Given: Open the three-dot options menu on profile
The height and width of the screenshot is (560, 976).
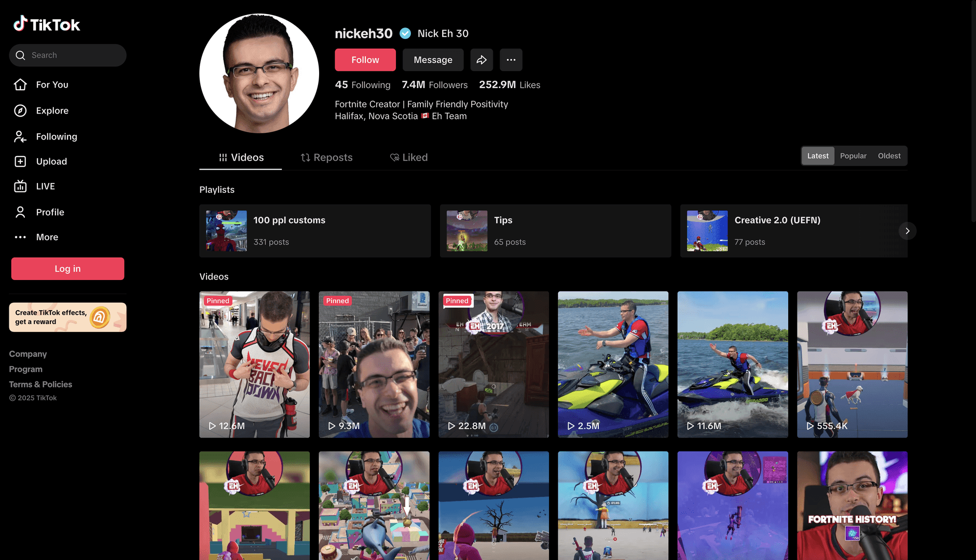Looking at the screenshot, I should pos(511,60).
